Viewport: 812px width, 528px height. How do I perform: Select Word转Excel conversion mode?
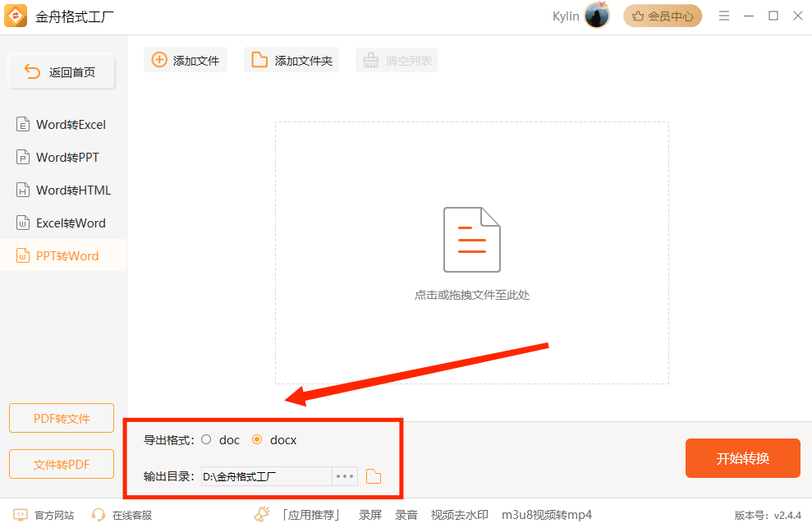click(63, 125)
